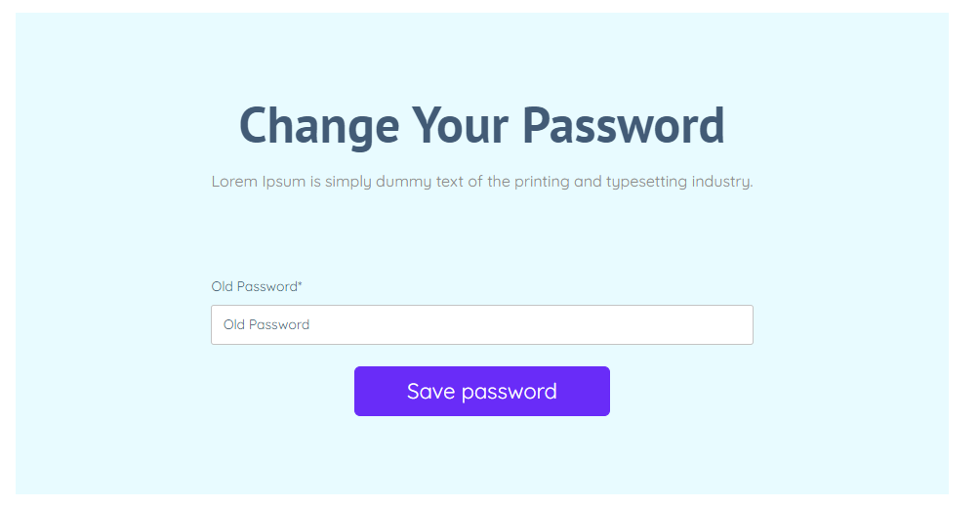
Task: Focus the Old Password input field
Action: tap(481, 324)
